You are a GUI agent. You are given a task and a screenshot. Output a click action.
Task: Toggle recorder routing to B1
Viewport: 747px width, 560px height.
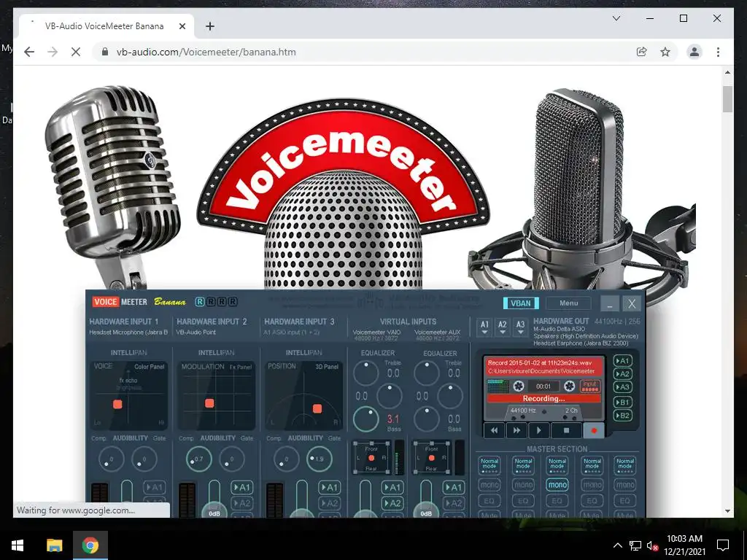(x=623, y=402)
